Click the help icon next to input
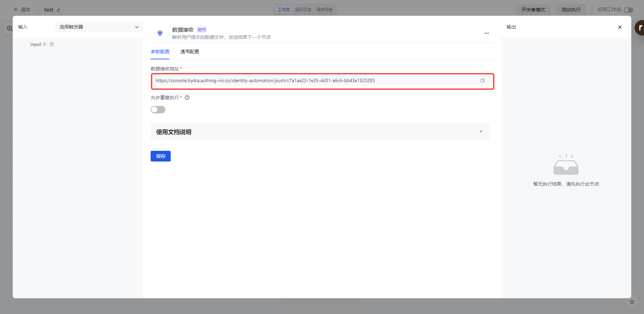The image size is (644, 314). (52, 44)
